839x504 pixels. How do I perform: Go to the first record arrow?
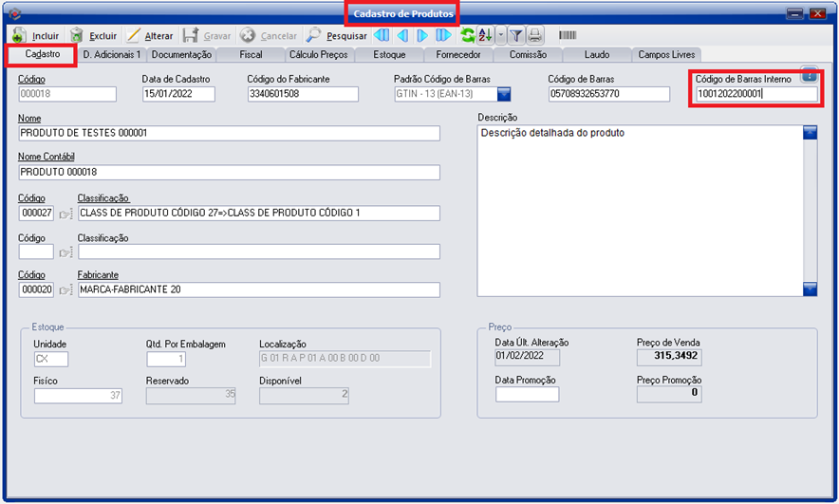tap(382, 36)
